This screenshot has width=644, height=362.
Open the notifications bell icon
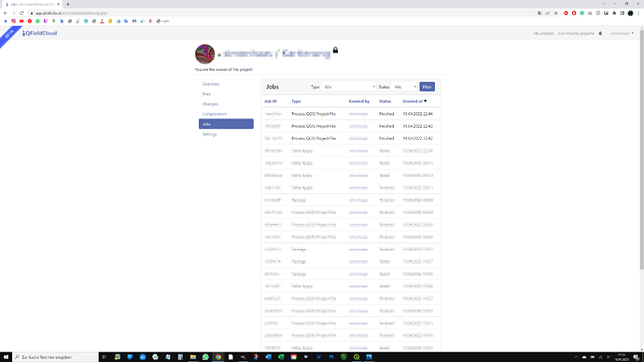point(600,34)
